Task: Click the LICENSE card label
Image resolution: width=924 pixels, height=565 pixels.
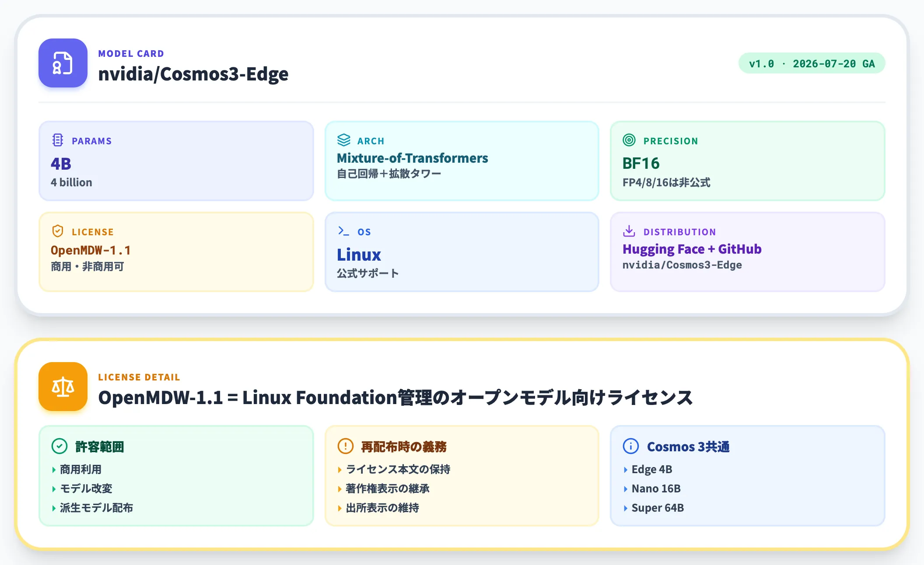Action: tap(93, 232)
